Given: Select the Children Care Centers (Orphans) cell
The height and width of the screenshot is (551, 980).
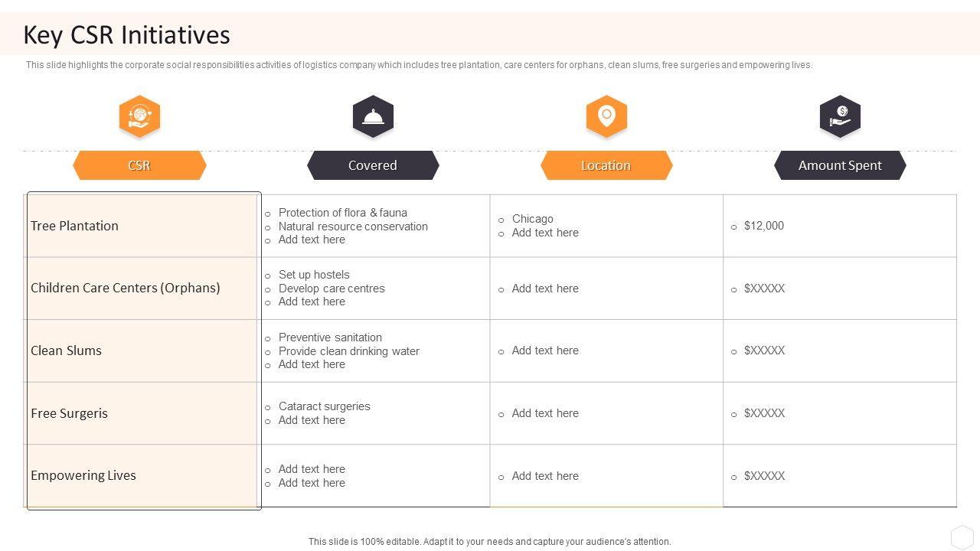Looking at the screenshot, I should pos(126,288).
